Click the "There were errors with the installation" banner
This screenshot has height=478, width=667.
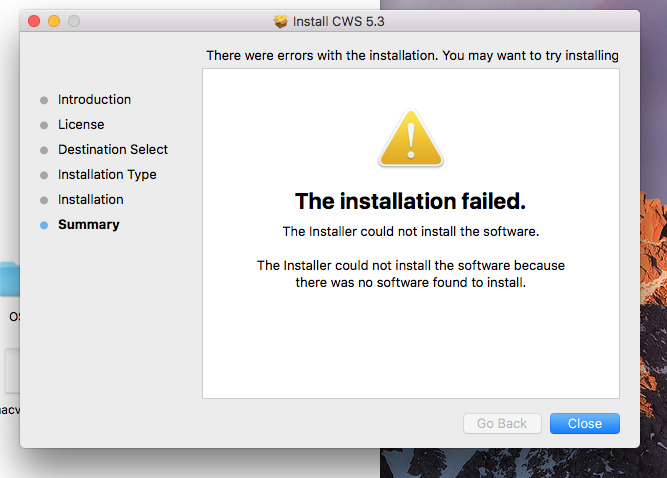point(412,56)
